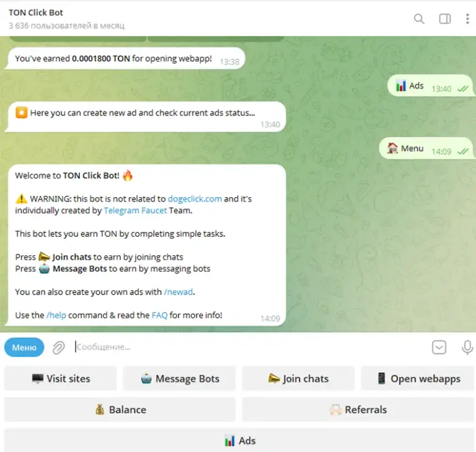Select the Visit sites keyboard button
The height and width of the screenshot is (452, 476).
coord(61,378)
